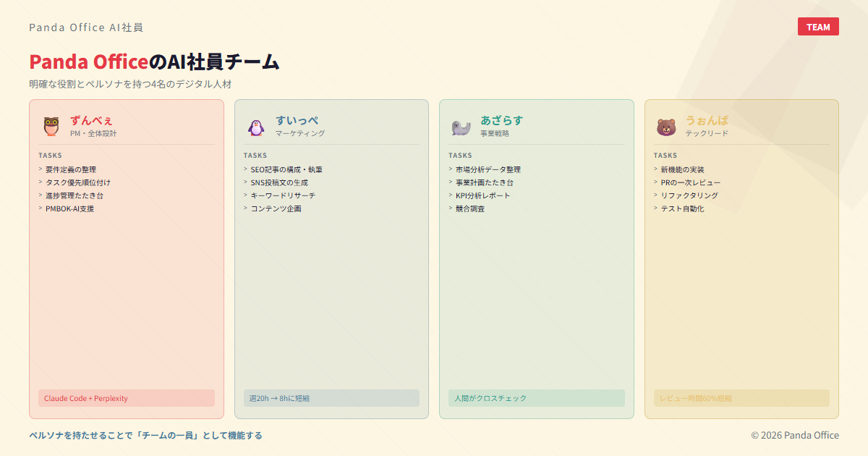Click the bear avatar icon for うぉんば
This screenshot has width=868, height=456.
point(666,127)
